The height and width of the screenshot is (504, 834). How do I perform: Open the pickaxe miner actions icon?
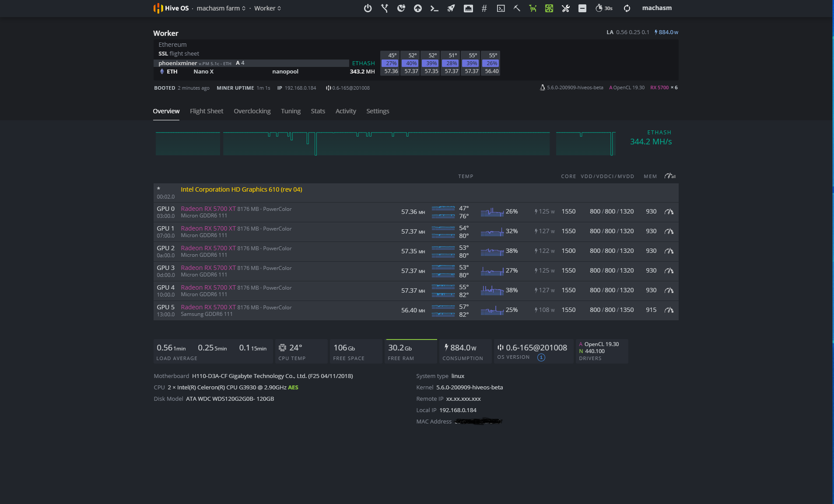click(x=517, y=8)
